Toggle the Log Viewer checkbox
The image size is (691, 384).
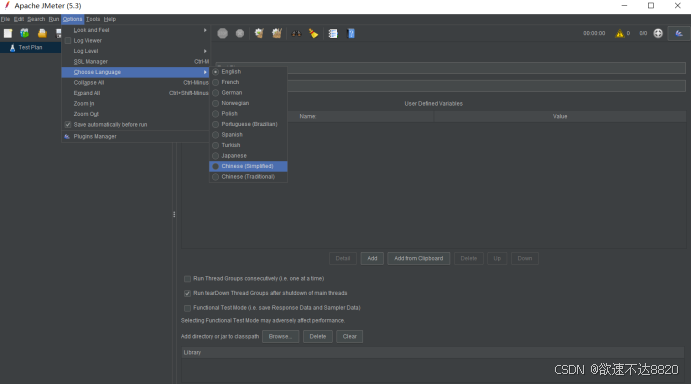coord(68,41)
